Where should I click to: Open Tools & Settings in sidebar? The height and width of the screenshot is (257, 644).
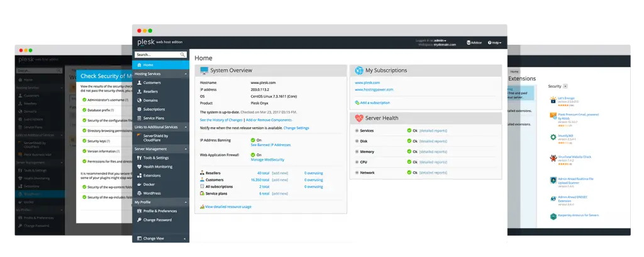(x=155, y=157)
